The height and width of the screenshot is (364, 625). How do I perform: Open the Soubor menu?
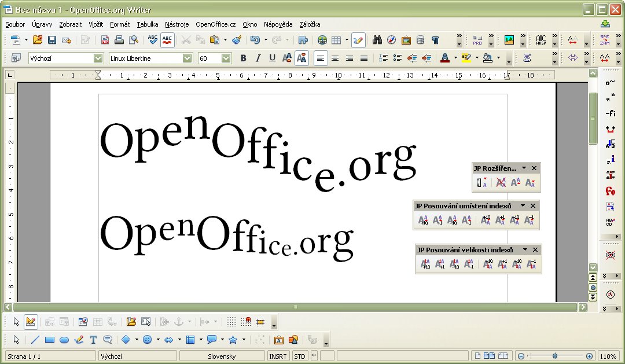tap(15, 24)
